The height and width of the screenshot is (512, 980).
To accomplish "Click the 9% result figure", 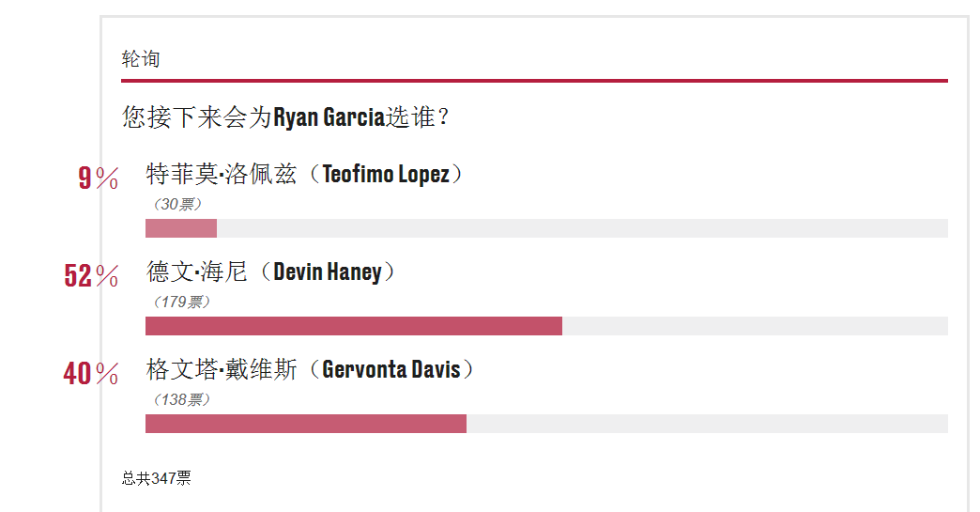I will [99, 178].
